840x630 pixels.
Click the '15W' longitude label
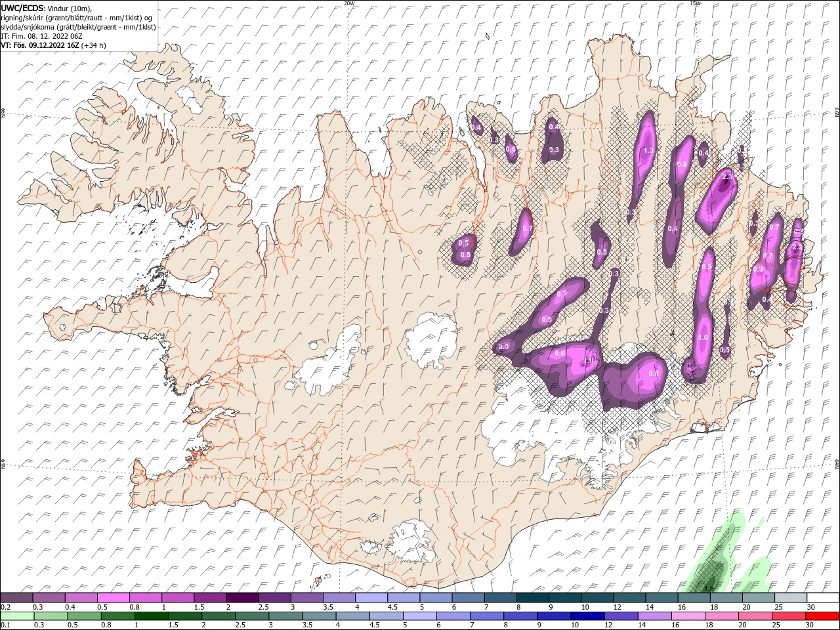coord(695,3)
